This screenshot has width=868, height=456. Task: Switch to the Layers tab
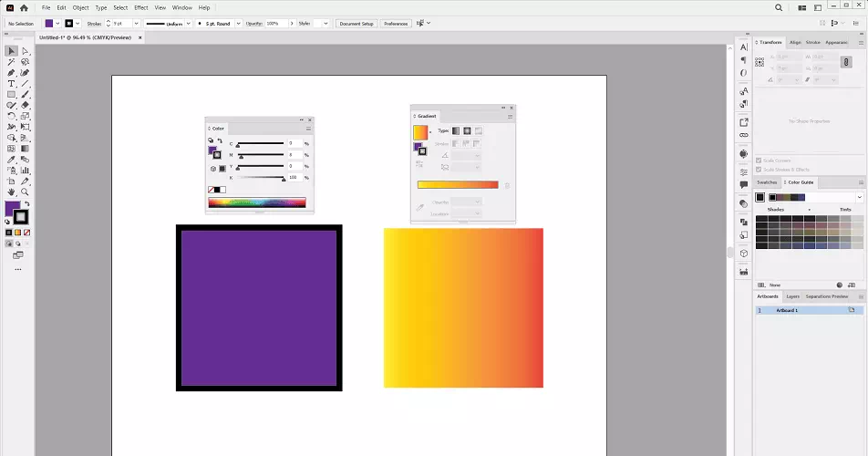click(792, 296)
